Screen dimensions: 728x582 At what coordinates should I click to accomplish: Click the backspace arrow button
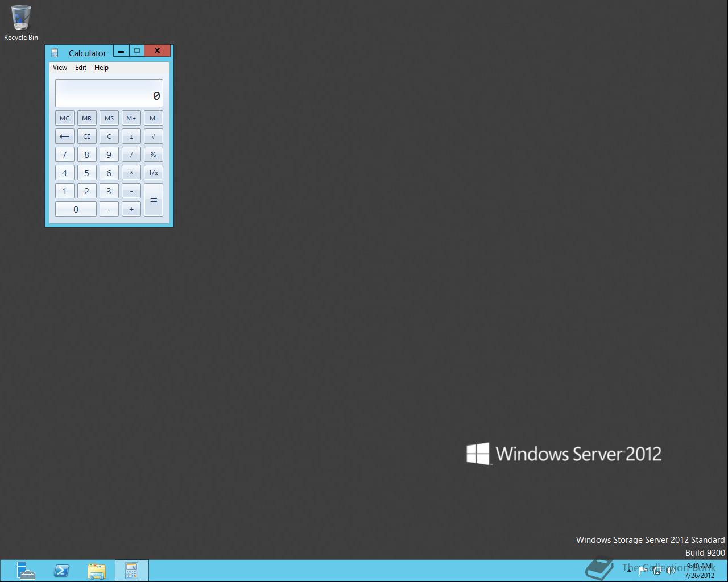[x=65, y=136]
